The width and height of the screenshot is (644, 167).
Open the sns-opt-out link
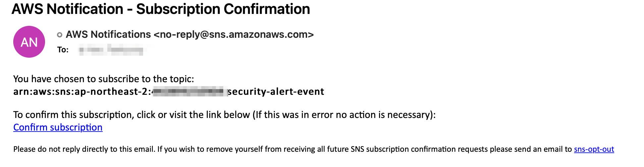pos(594,149)
